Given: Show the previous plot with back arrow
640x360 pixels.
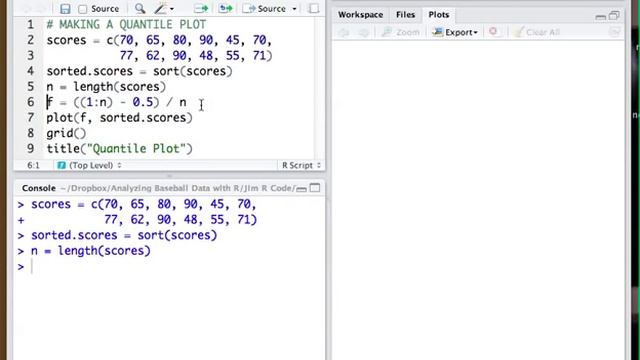Looking at the screenshot, I should point(344,32).
